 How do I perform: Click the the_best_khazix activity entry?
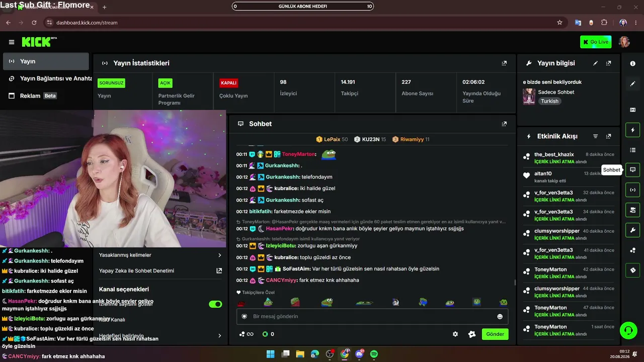569,158
